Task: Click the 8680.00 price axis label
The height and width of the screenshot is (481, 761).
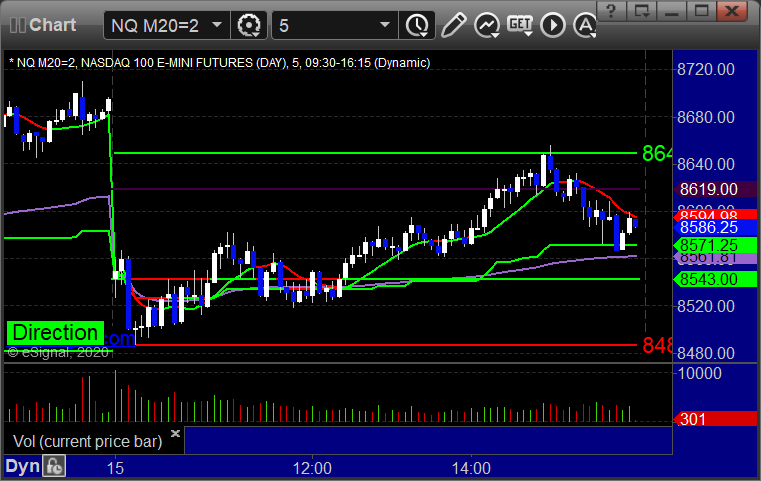Action: tap(706, 117)
